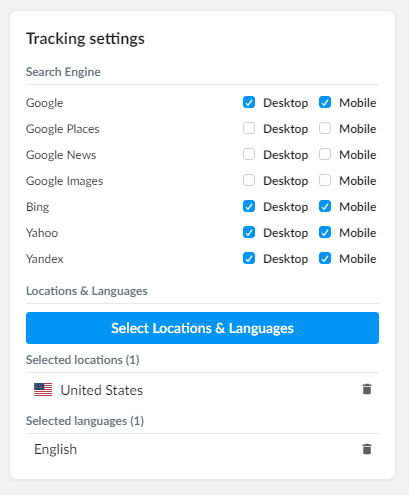
Task: Enable Google Places Mobile checkbox
Action: (x=325, y=128)
